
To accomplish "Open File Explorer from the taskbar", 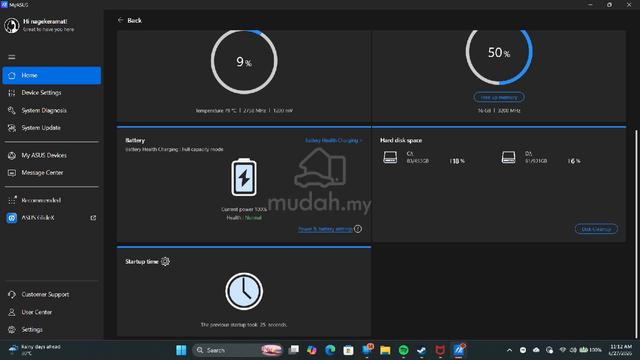I will pos(385,350).
